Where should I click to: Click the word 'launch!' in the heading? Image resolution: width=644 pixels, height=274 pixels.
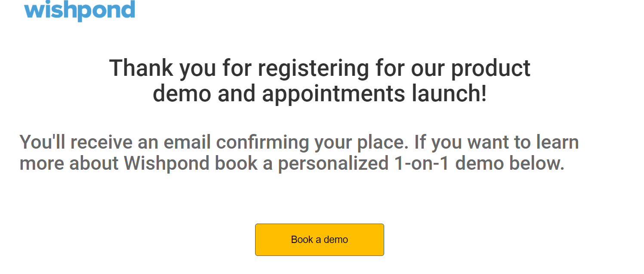(449, 94)
